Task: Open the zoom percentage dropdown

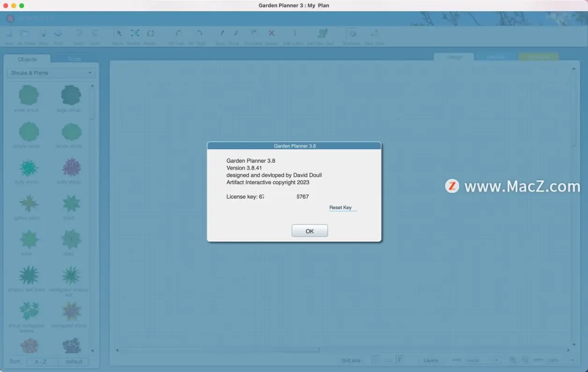Action: (561, 360)
